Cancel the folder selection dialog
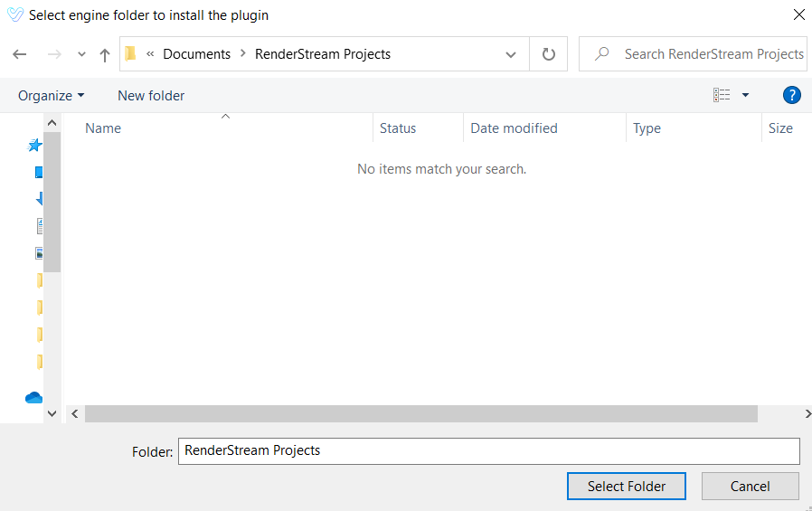 pyautogui.click(x=750, y=486)
